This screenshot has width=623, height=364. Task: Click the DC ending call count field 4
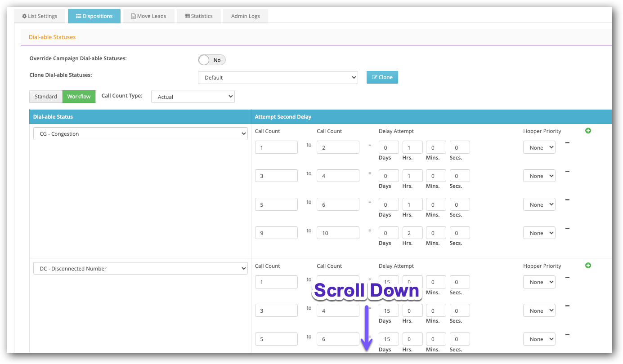pos(338,311)
